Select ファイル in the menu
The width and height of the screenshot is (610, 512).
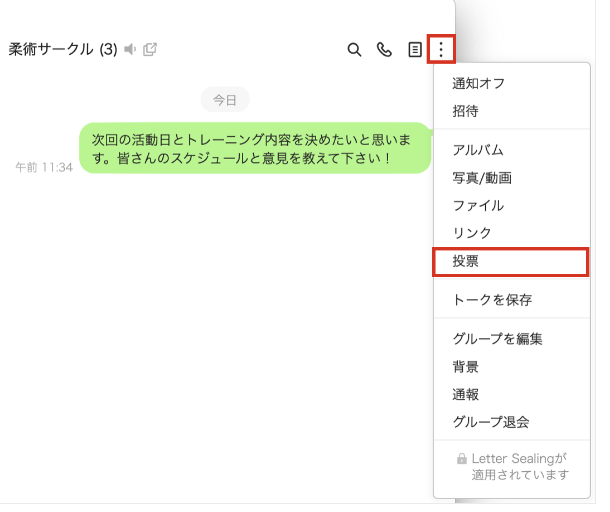[512, 205]
